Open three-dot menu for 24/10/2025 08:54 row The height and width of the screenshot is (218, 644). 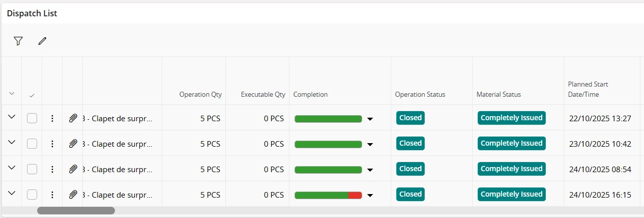click(52, 169)
